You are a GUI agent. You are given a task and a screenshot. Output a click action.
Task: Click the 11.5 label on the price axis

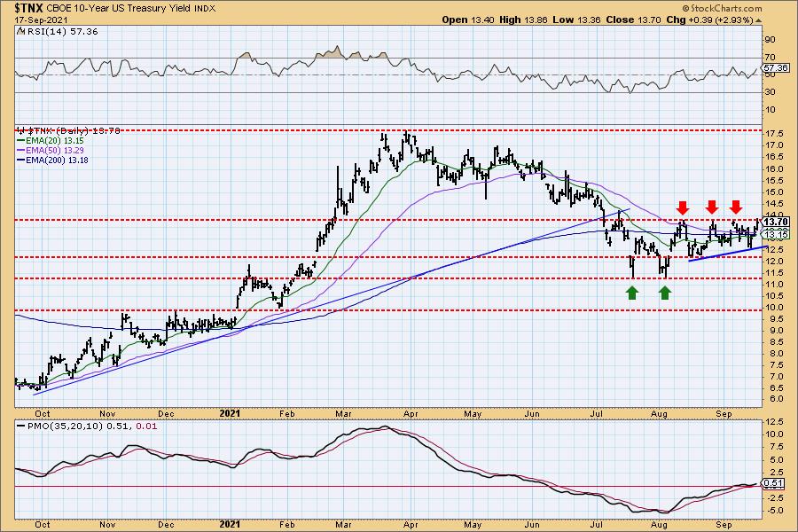coord(773,273)
